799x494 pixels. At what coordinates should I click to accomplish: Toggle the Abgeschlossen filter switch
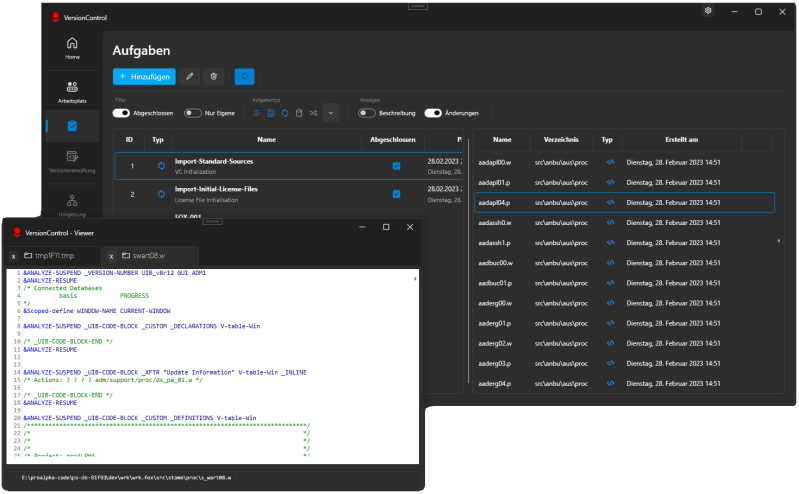121,113
